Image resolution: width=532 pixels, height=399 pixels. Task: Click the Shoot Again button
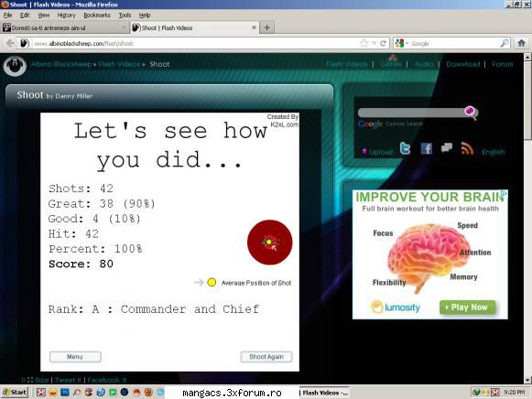pyautogui.click(x=266, y=357)
